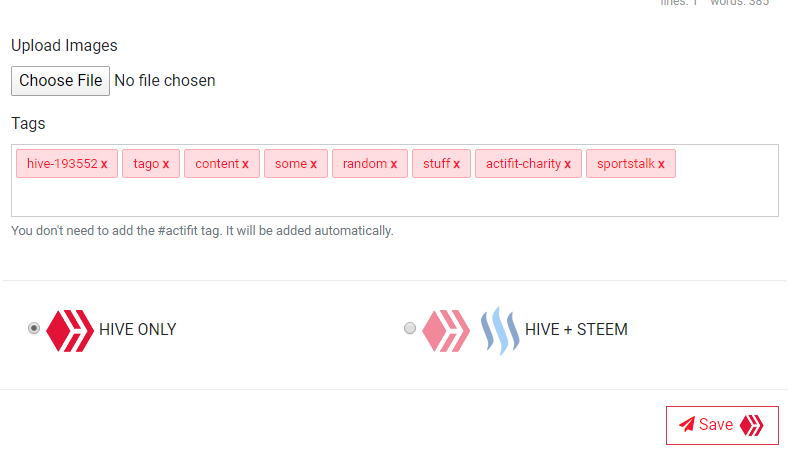This screenshot has height=456, width=788.
Task: Click the HIVE ONLY text label
Action: coord(138,329)
